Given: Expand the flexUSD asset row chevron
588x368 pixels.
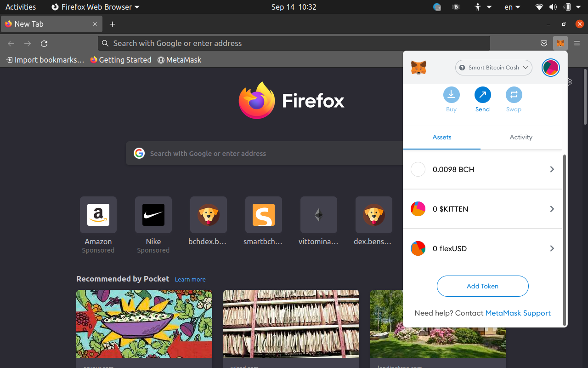Looking at the screenshot, I should point(552,248).
